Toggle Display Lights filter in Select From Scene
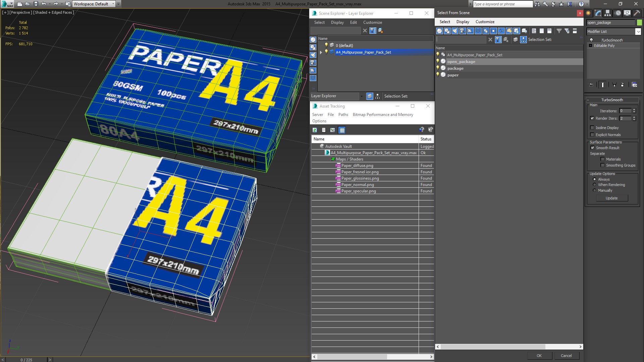Screen dimensions: 644x362 pyautogui.click(x=455, y=31)
